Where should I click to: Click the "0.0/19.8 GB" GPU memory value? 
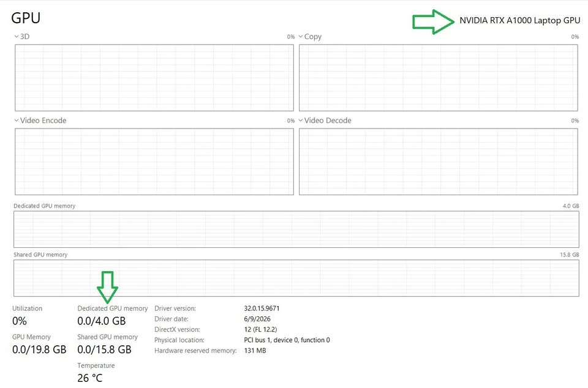39,349
